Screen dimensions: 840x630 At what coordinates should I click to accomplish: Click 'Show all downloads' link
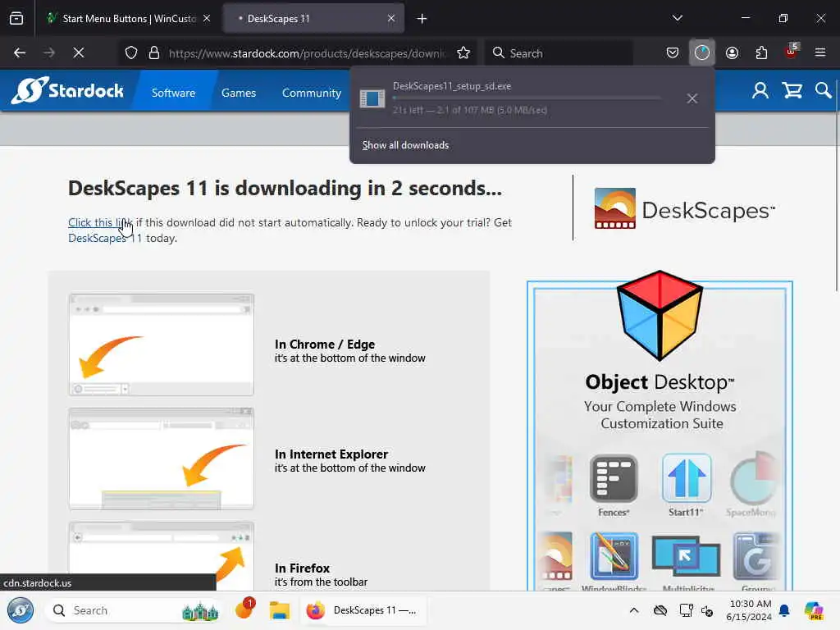(x=405, y=145)
